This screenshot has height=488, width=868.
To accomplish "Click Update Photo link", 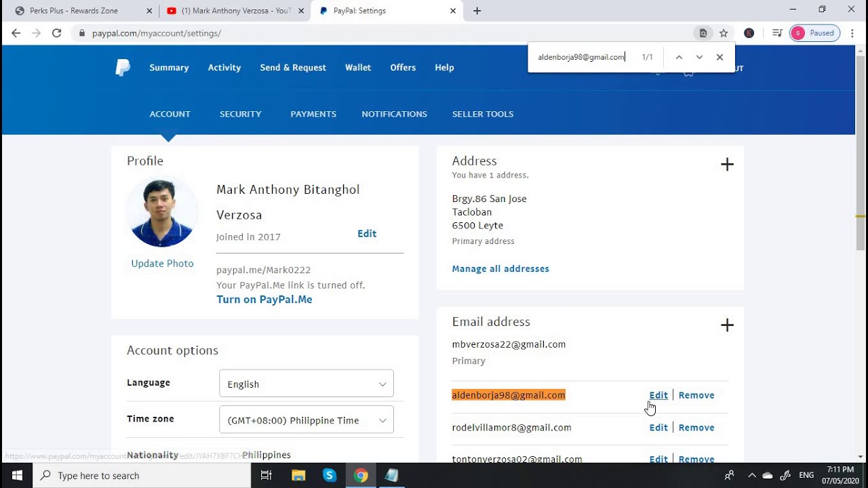I will 162,264.
